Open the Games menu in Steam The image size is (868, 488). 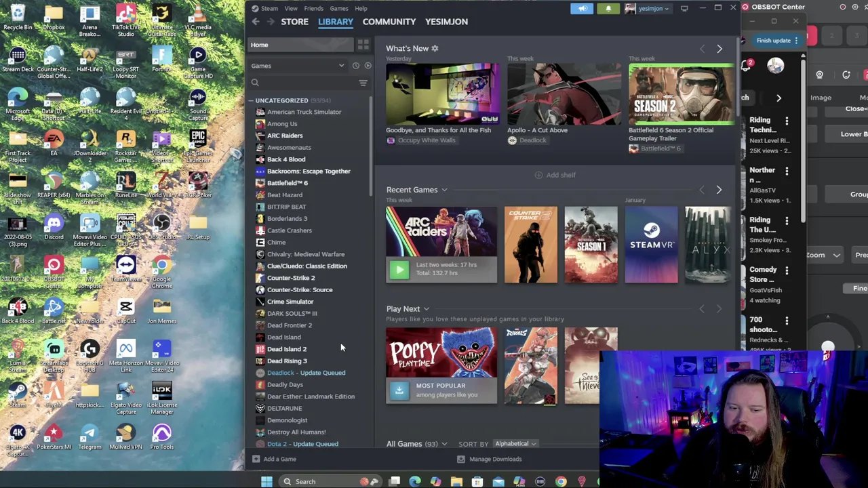pyautogui.click(x=339, y=8)
